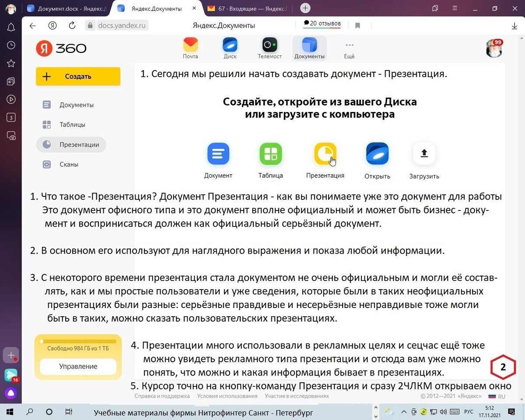Switch to Документ.docx browser tab
The image size is (525, 420).
pyautogui.click(x=66, y=9)
